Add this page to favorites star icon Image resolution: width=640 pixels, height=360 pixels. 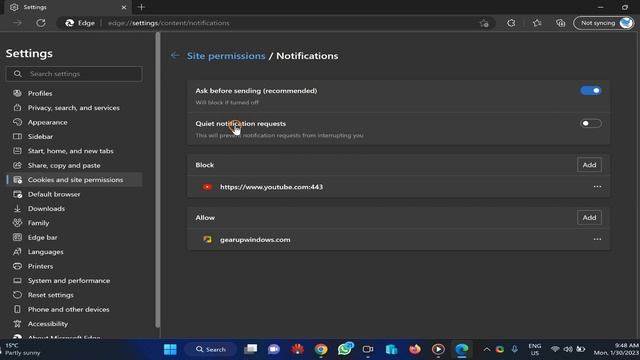point(484,23)
